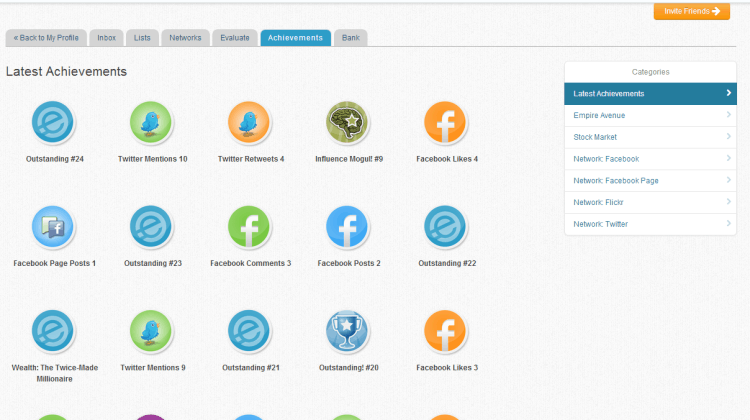Viewport: 750px width, 420px height.
Task: Open the Outstanding #22 badge icon
Action: (x=445, y=226)
